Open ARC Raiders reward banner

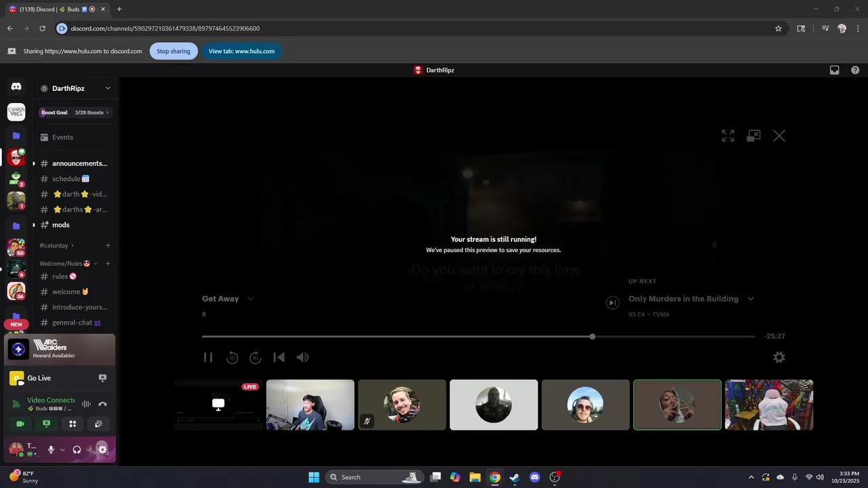pyautogui.click(x=60, y=350)
